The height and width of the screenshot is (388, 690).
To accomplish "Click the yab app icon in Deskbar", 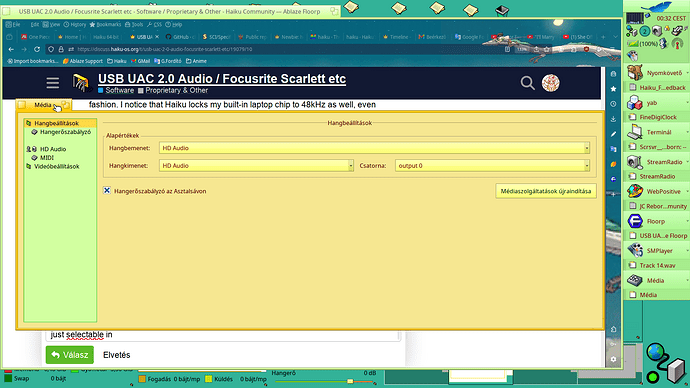I will pos(635,102).
